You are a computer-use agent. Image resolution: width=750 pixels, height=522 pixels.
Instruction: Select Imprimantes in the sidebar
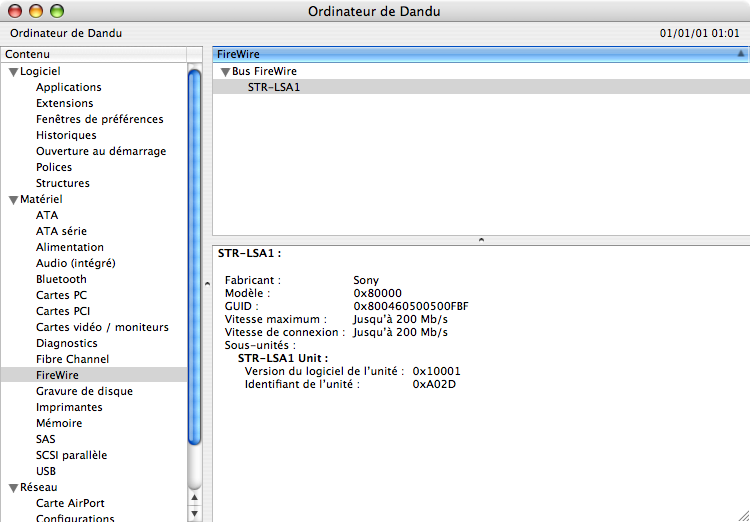pyautogui.click(x=69, y=407)
